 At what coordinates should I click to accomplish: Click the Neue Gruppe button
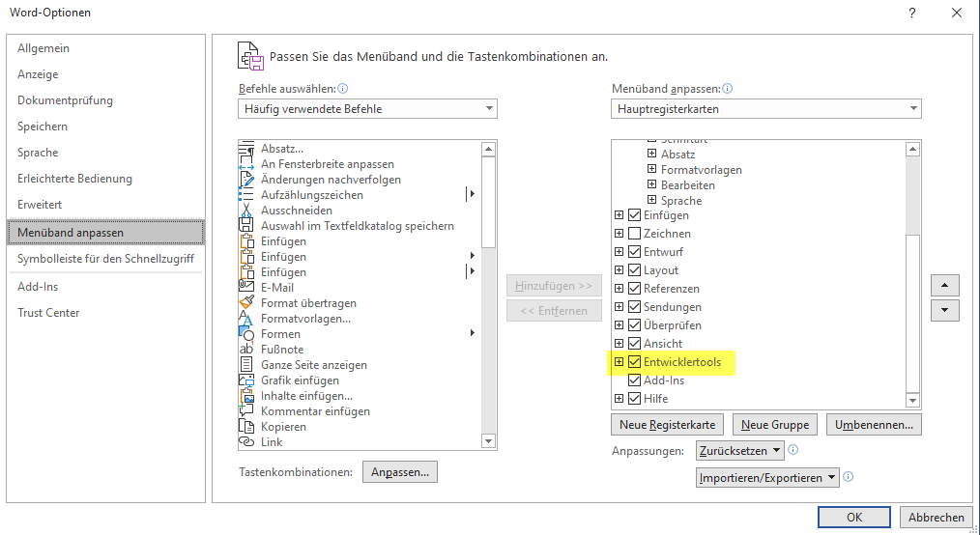[x=775, y=425]
